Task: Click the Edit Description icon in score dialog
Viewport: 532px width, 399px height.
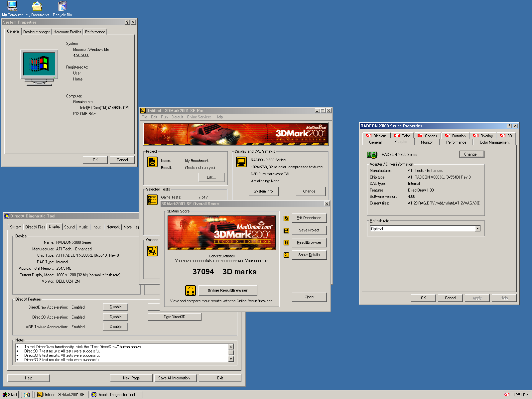Action: (x=286, y=218)
